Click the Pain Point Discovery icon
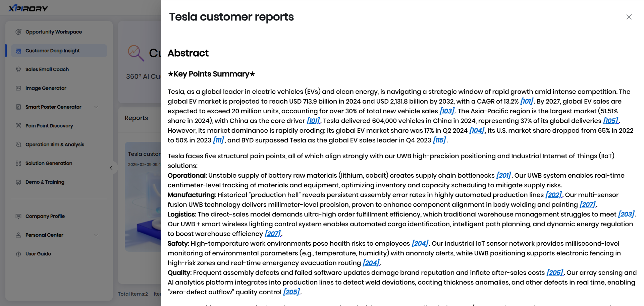The width and height of the screenshot is (644, 306). [x=18, y=126]
